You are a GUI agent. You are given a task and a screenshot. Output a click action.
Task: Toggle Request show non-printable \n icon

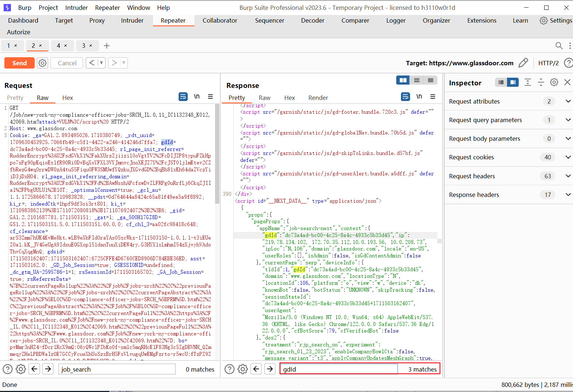click(197, 97)
